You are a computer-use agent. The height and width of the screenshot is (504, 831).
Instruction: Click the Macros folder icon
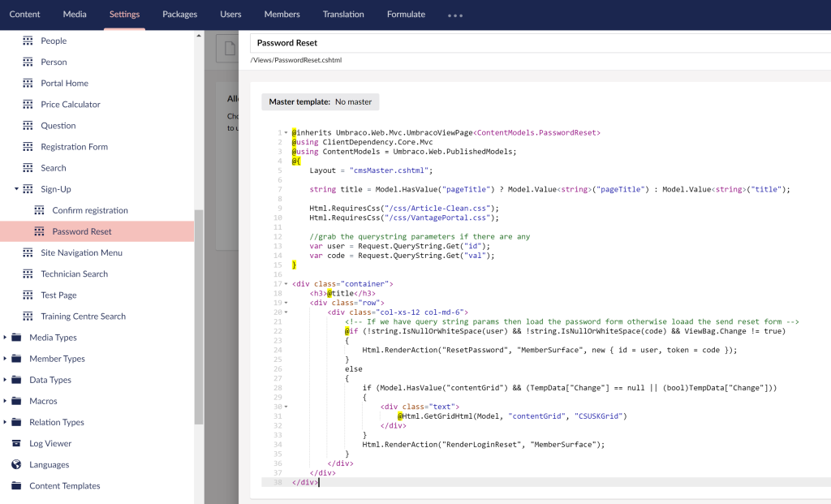16,401
